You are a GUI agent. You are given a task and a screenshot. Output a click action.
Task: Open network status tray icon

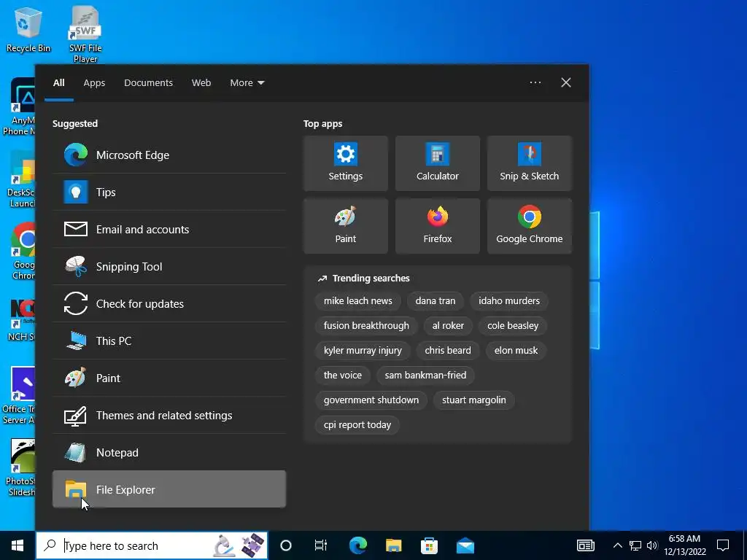coord(635,545)
